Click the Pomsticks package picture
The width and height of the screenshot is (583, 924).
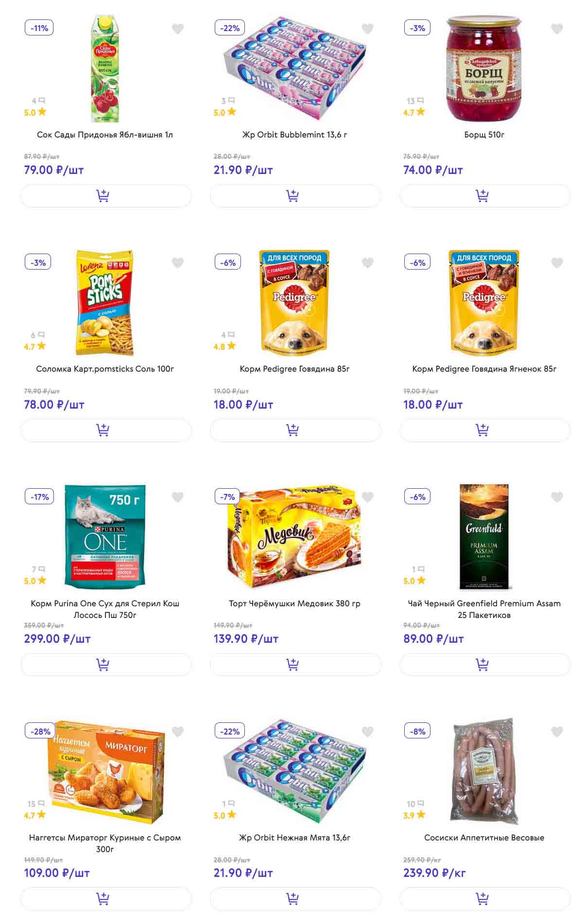coord(105,302)
